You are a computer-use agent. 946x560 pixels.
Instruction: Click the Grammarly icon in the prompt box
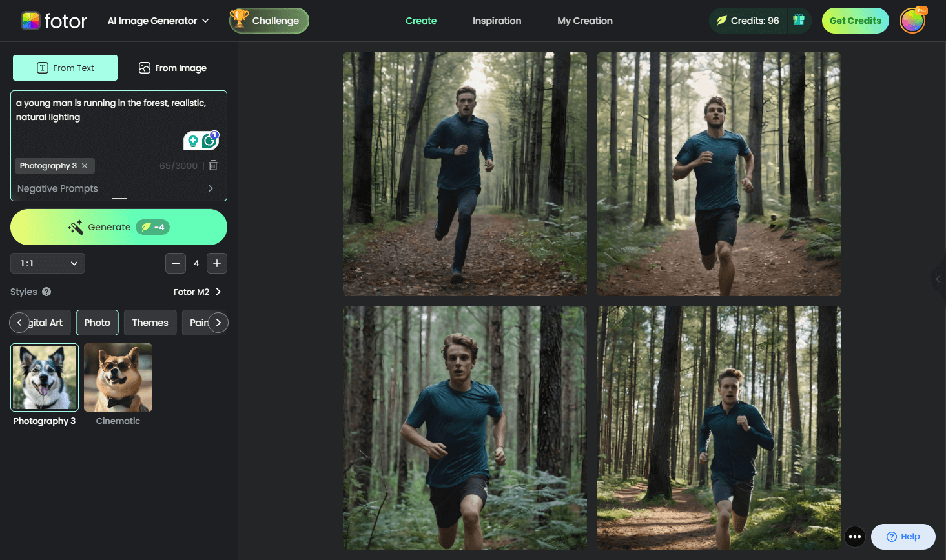(210, 140)
